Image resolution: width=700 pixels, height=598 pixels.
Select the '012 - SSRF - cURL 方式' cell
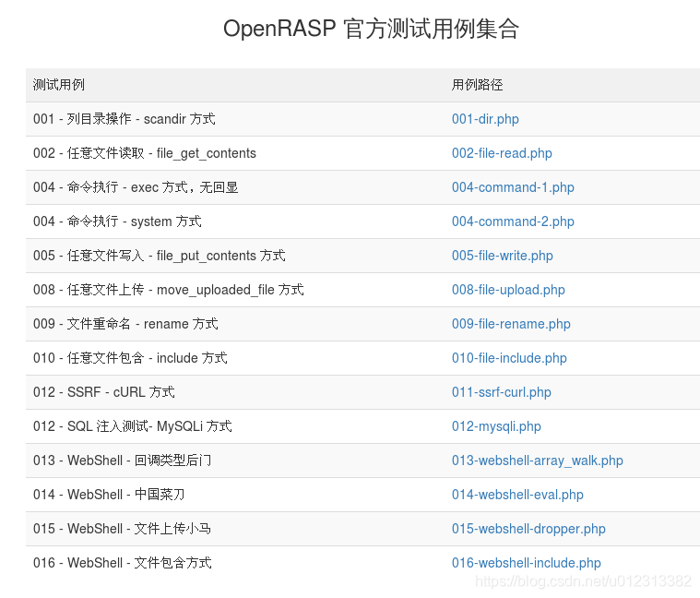click(x=235, y=392)
